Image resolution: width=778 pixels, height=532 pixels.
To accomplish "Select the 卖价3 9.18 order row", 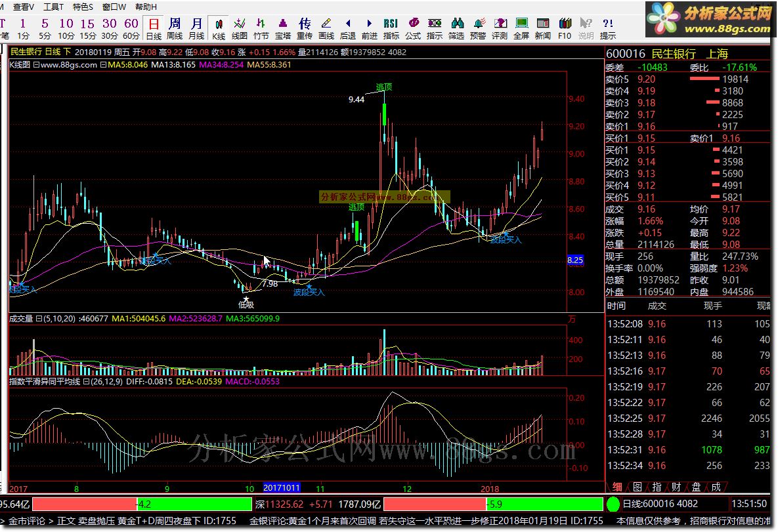I will (x=687, y=103).
